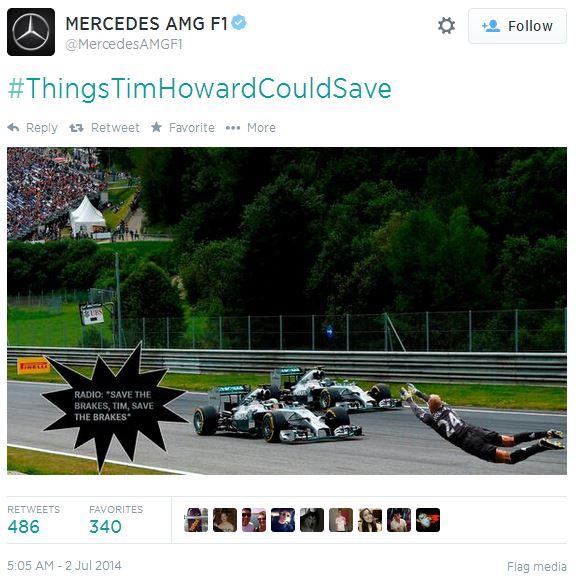Screen dimensions: 580x584
Task: Open the gear settings menu
Action: [446, 26]
